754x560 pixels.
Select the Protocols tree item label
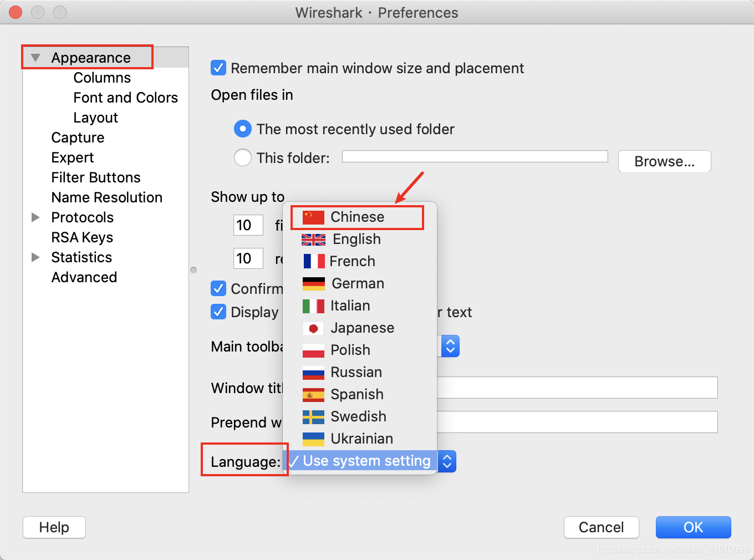pos(82,217)
